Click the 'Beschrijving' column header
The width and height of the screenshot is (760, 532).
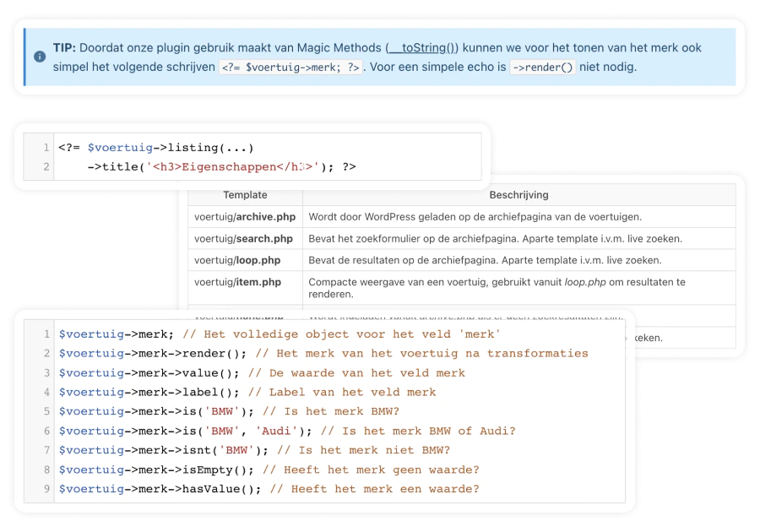(518, 195)
